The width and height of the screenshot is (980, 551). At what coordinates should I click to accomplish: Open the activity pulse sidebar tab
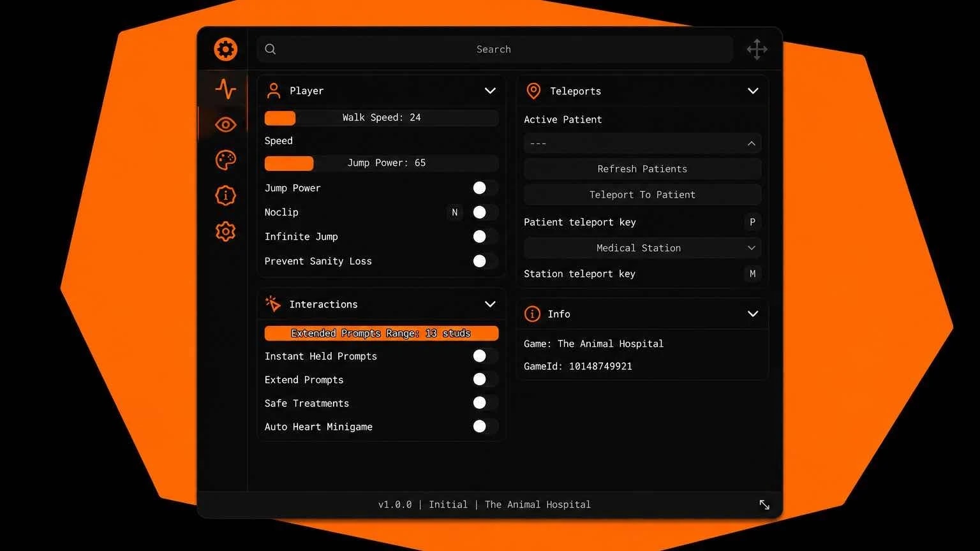[225, 89]
